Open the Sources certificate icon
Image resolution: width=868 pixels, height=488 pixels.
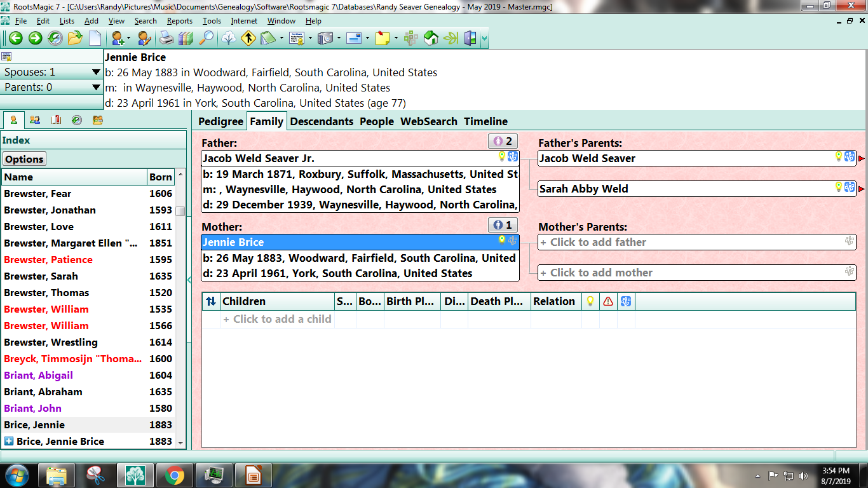pos(297,38)
